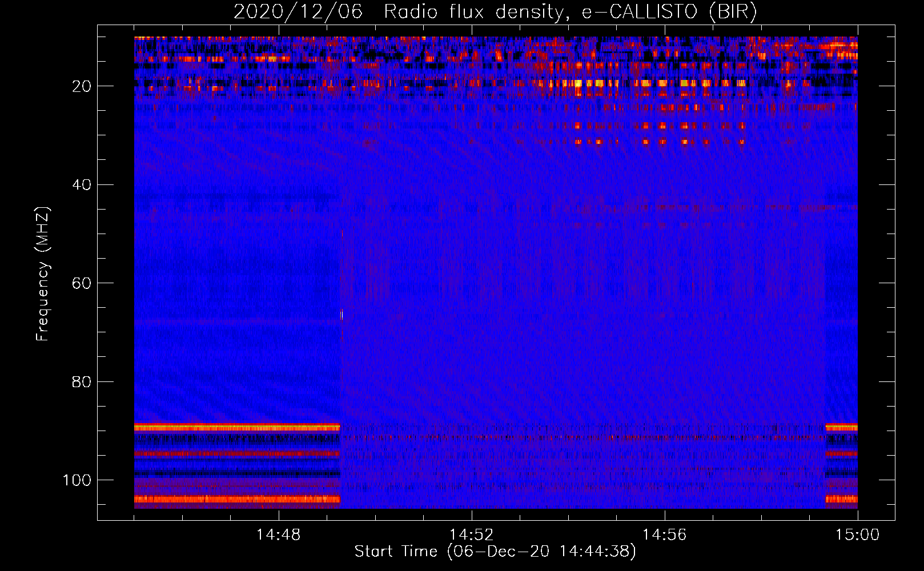Click the 14:56 time tick label

[665, 535]
